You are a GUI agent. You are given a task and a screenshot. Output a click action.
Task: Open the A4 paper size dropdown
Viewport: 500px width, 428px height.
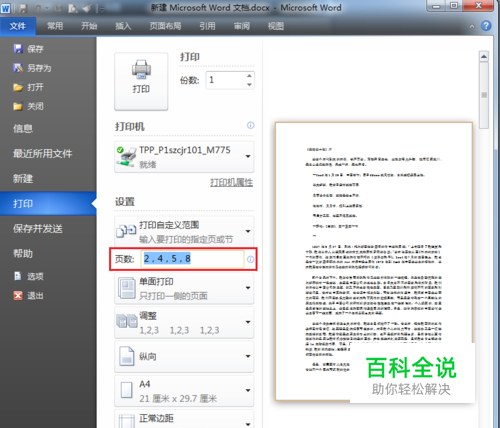[x=184, y=391]
